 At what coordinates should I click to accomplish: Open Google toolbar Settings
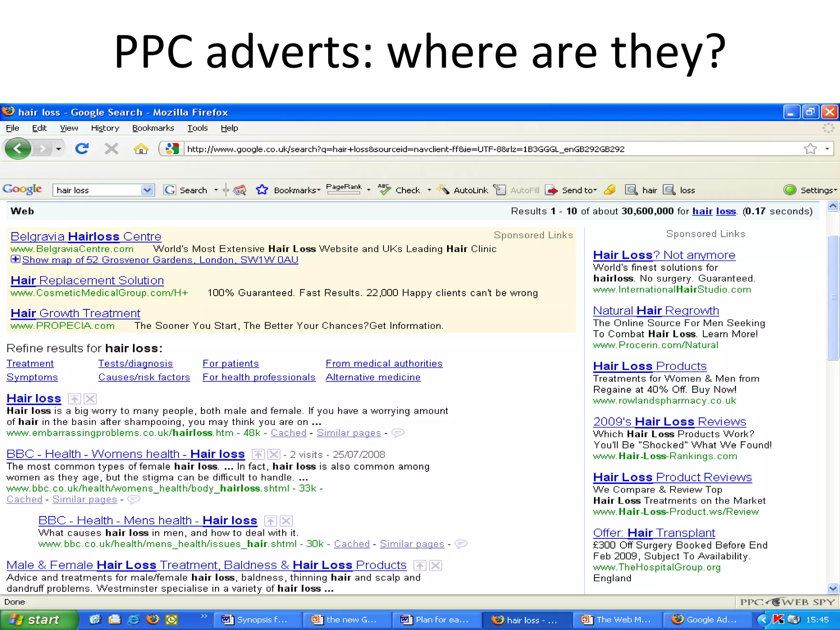[x=810, y=190]
